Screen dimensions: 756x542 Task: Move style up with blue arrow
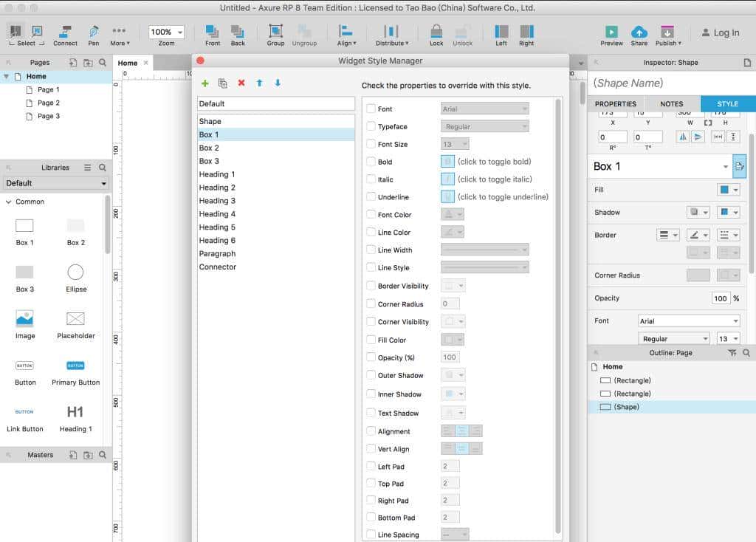tap(259, 83)
